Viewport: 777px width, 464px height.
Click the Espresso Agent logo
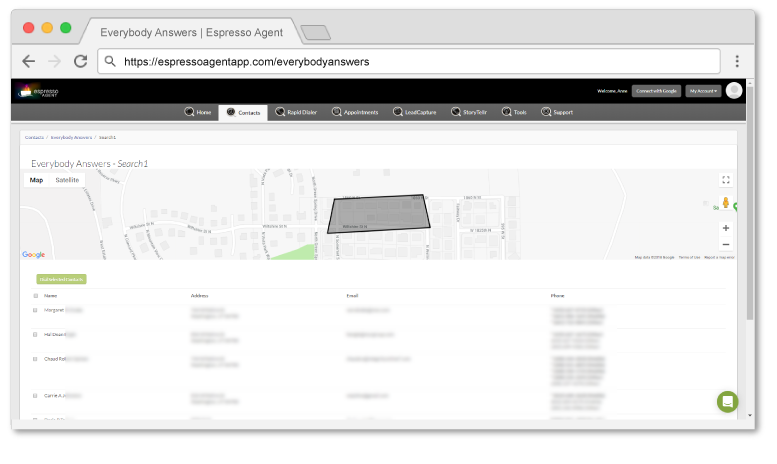coord(39,92)
